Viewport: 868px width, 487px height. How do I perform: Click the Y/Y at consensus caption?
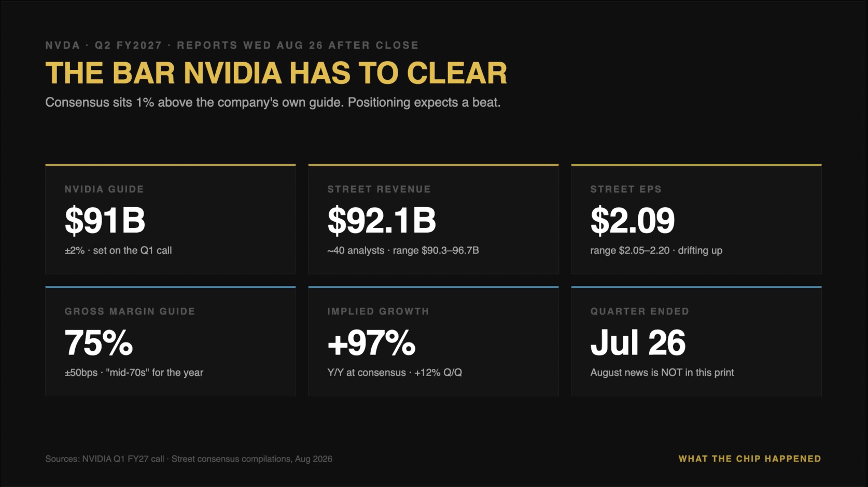tap(395, 373)
